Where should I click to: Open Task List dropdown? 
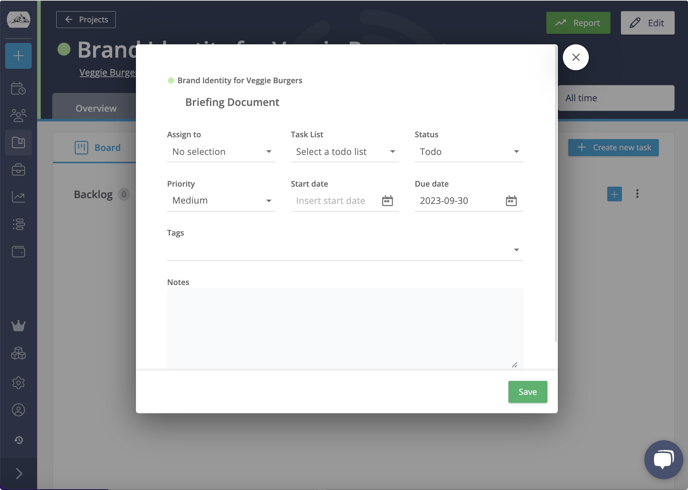(345, 152)
